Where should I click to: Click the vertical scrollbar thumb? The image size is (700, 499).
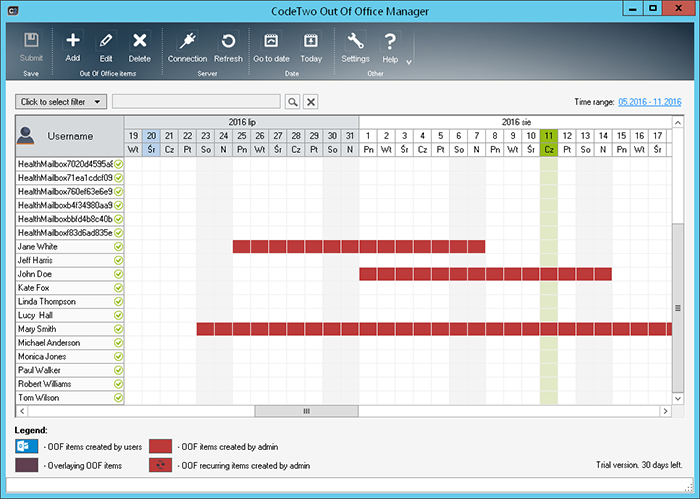click(678, 308)
